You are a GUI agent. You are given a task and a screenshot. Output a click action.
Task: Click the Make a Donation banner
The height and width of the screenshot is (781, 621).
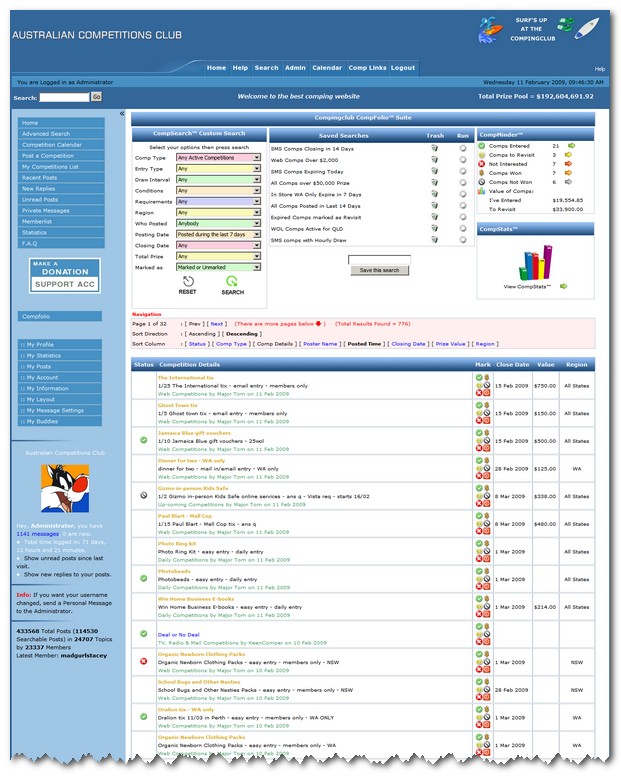65,275
